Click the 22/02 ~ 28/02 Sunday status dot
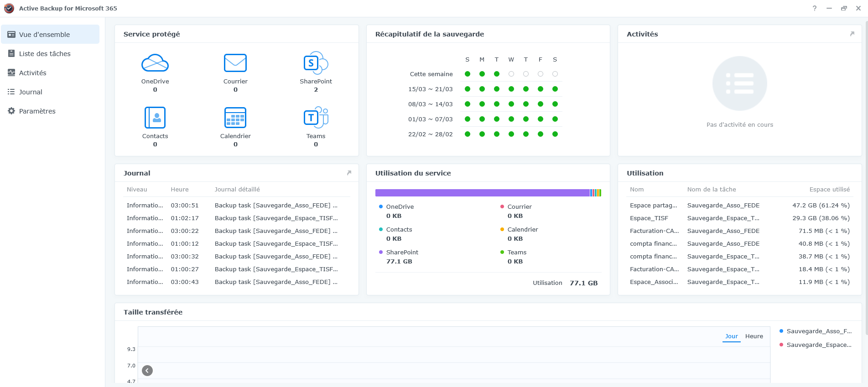The image size is (868, 387). (x=468, y=134)
